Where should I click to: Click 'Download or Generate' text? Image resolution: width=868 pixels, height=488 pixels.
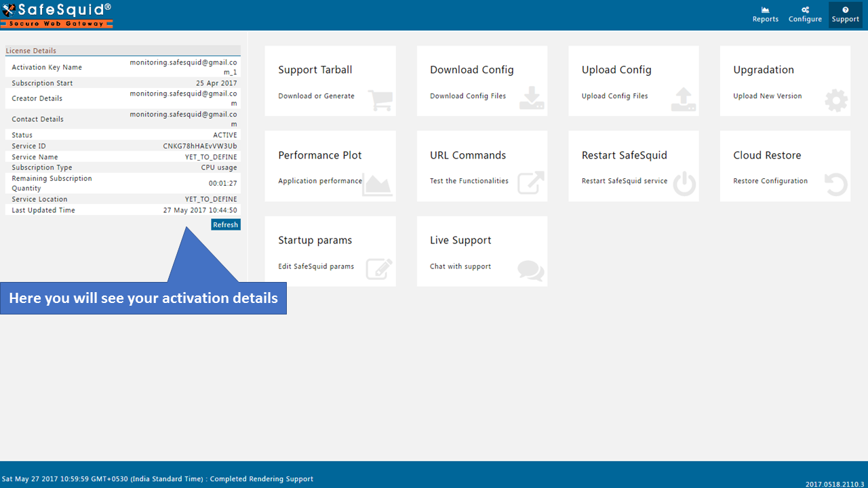click(316, 96)
